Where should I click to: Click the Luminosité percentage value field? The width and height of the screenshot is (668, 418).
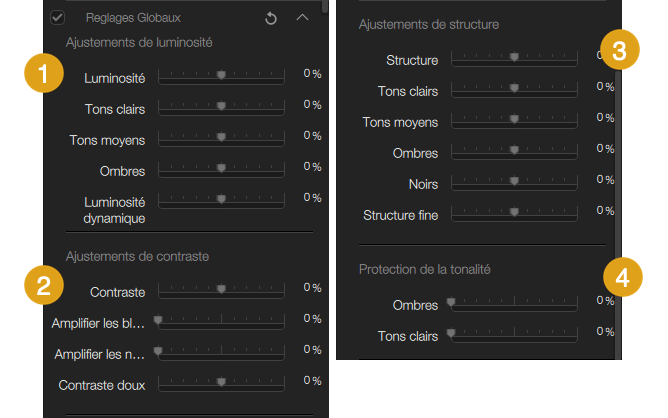click(x=312, y=74)
